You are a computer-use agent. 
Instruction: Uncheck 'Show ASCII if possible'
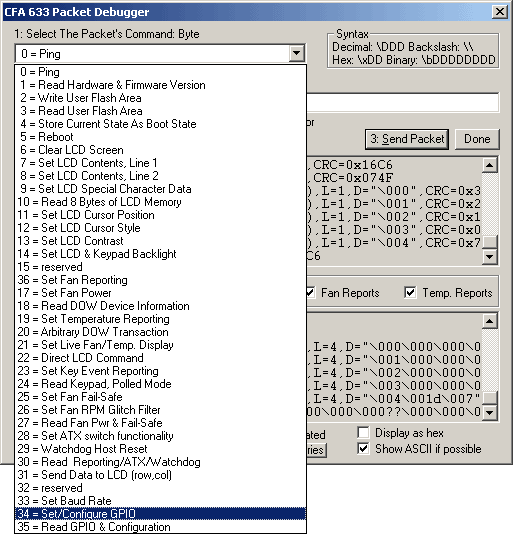[363, 449]
